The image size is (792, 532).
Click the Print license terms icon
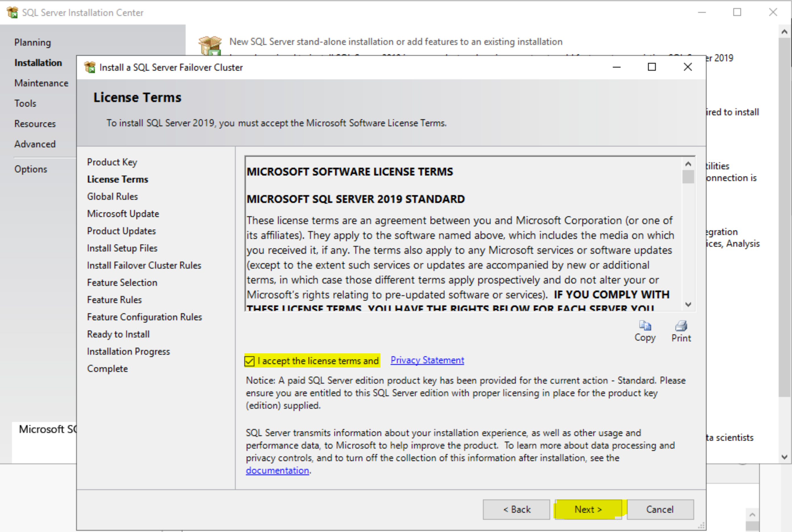click(x=681, y=326)
